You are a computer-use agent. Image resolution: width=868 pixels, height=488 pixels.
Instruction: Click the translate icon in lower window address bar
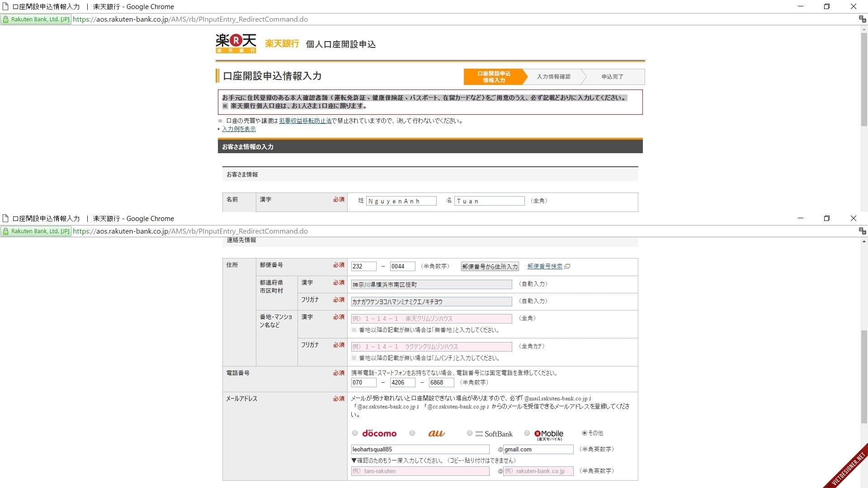point(862,231)
